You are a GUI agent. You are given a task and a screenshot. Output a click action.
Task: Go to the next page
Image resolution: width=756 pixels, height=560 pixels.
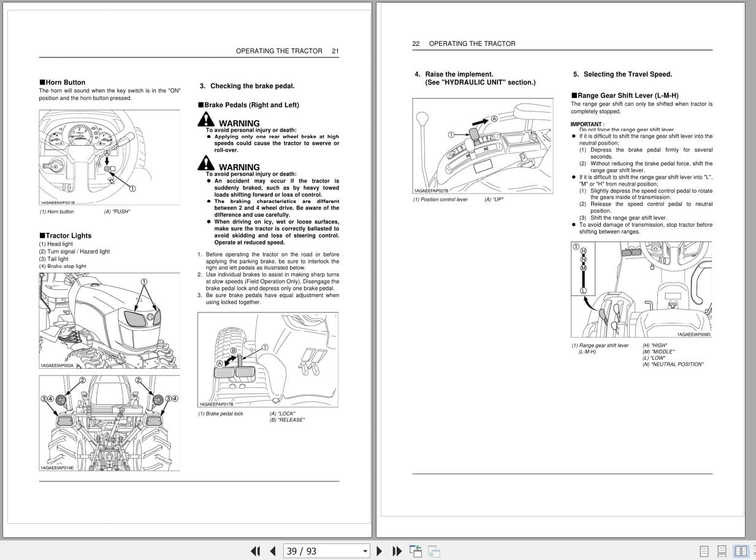tap(380, 551)
